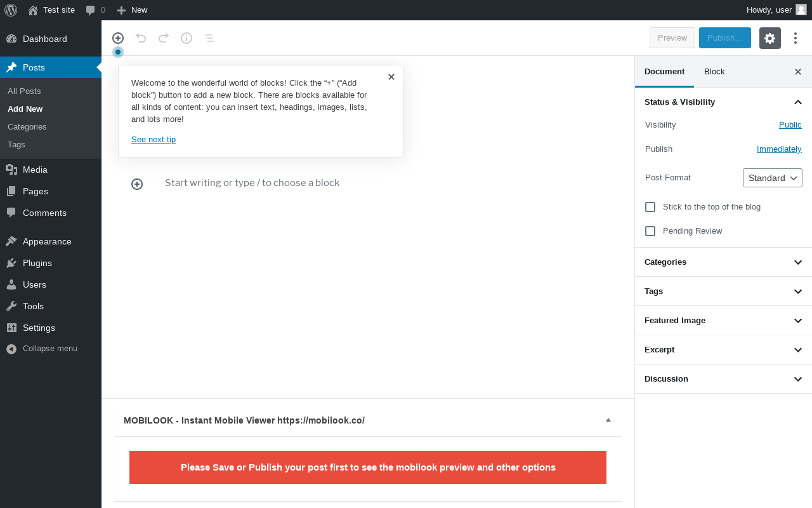Open the block navigation icon

click(209, 38)
